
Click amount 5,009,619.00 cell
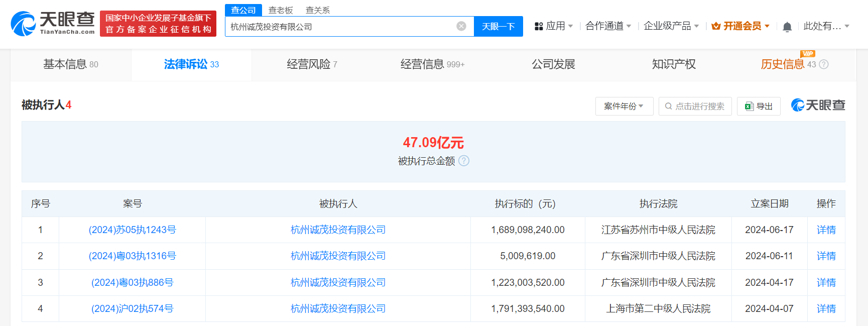(528, 256)
